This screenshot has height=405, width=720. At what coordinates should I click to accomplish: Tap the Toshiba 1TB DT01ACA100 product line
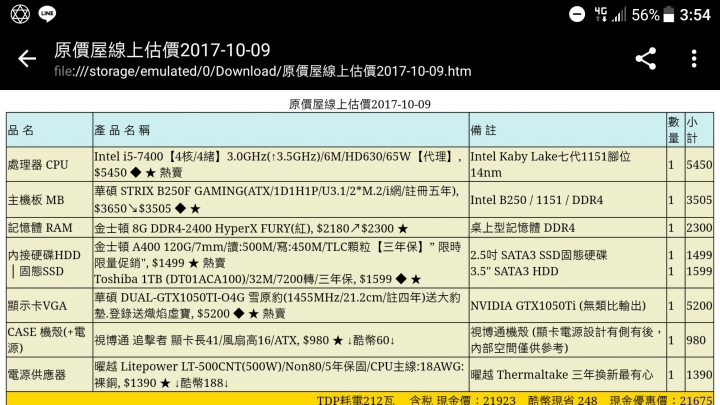(x=257, y=279)
